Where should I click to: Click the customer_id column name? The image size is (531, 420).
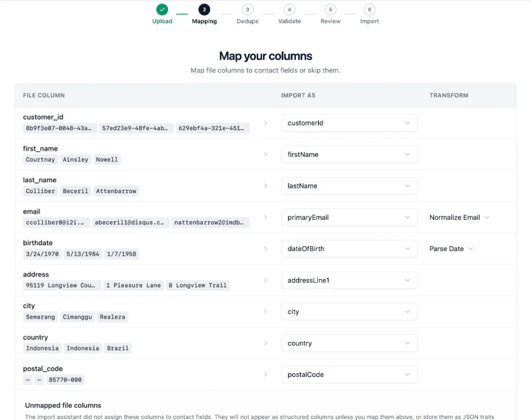click(43, 117)
